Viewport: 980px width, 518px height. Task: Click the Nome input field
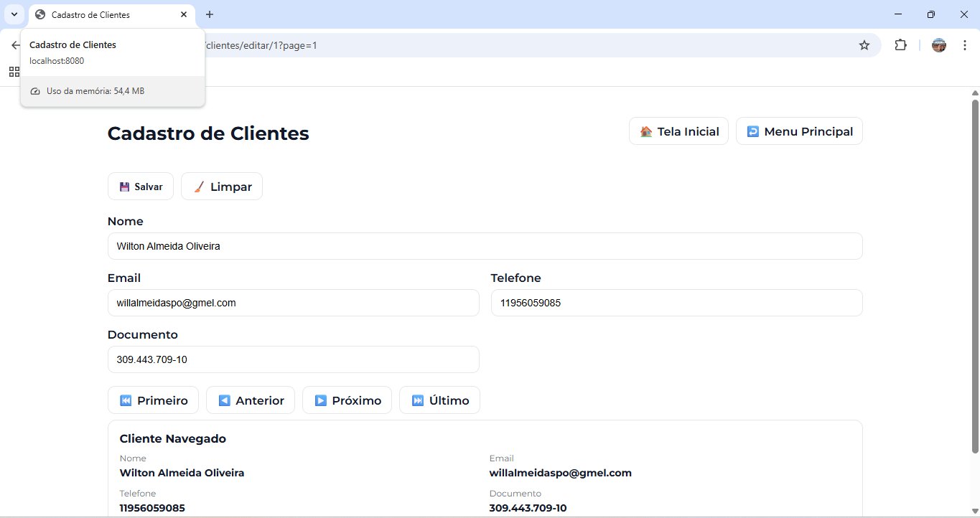point(485,246)
